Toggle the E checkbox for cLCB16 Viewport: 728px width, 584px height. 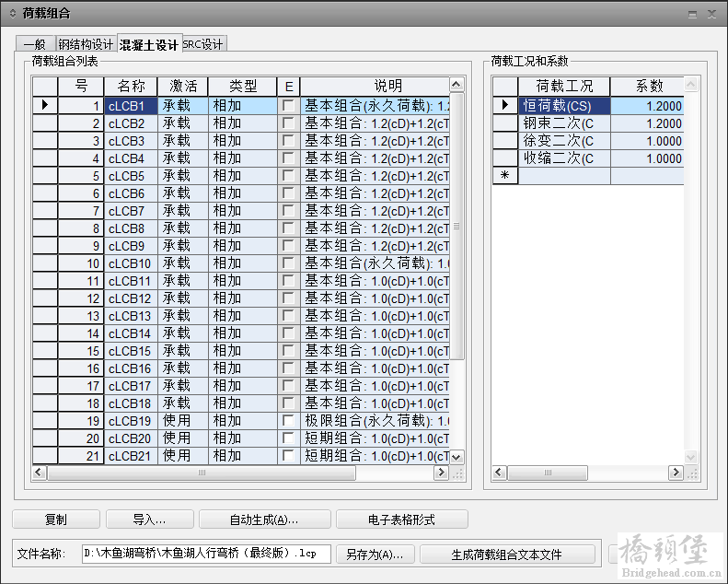coord(288,368)
